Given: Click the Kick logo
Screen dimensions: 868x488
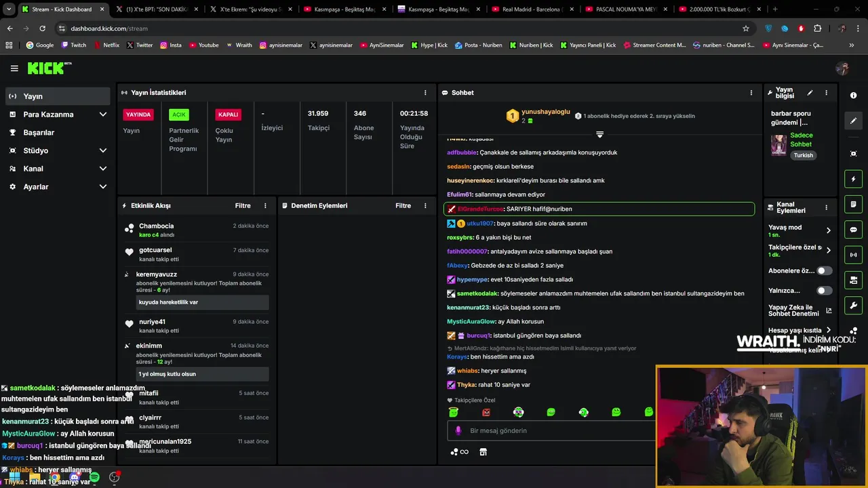Looking at the screenshot, I should coord(49,68).
